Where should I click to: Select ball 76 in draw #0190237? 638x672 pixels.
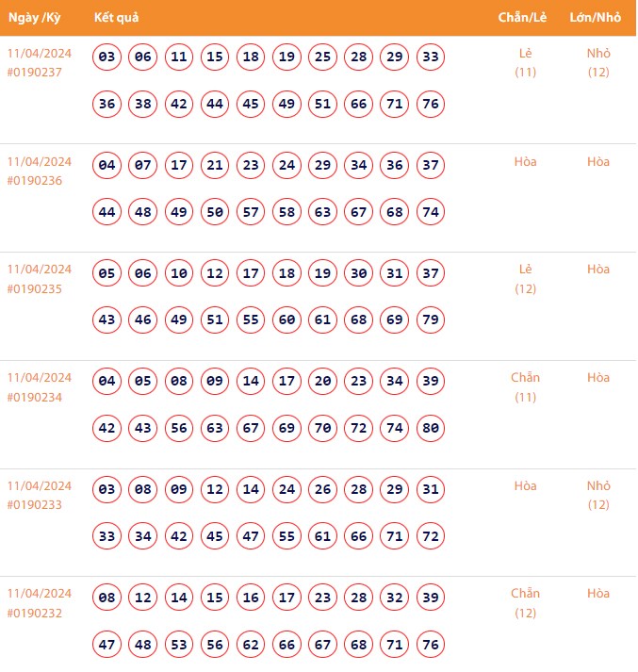point(431,104)
